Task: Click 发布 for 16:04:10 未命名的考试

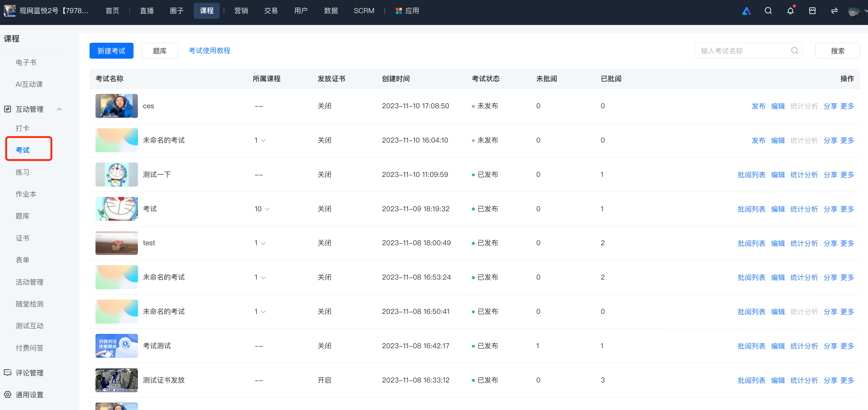Action: [758, 140]
